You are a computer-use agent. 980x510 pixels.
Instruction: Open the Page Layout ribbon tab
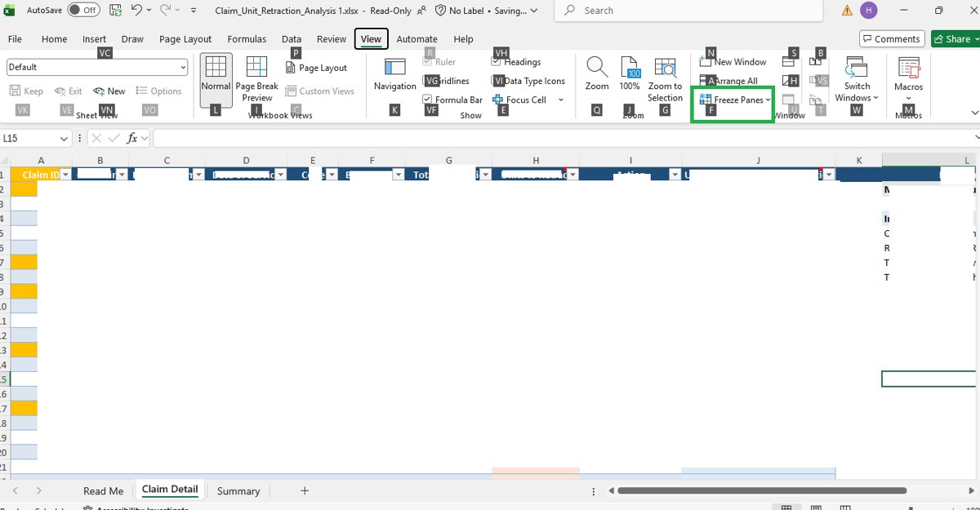(185, 38)
